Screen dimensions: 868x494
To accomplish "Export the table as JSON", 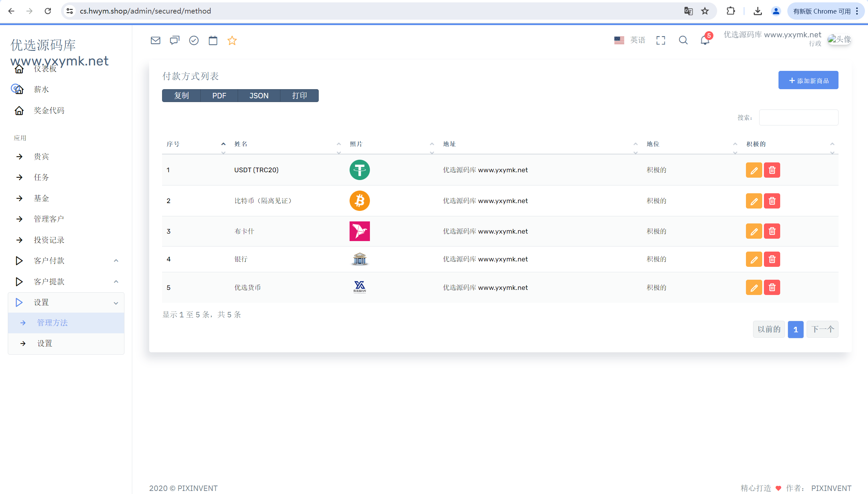I will [259, 96].
